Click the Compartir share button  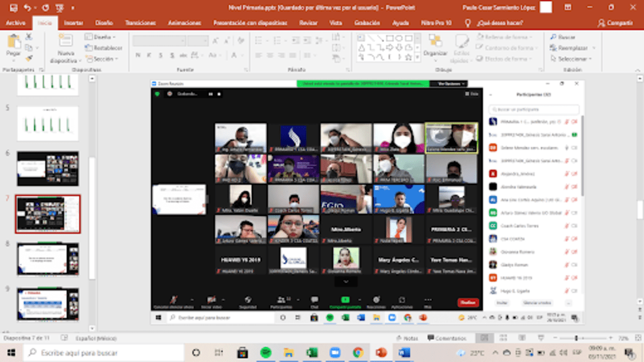615,23
